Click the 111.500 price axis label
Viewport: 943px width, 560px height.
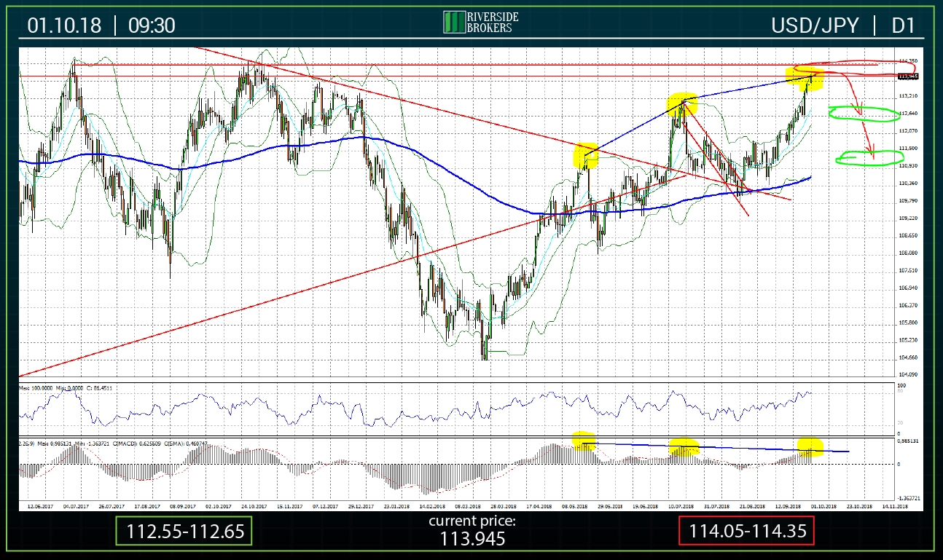click(x=908, y=149)
